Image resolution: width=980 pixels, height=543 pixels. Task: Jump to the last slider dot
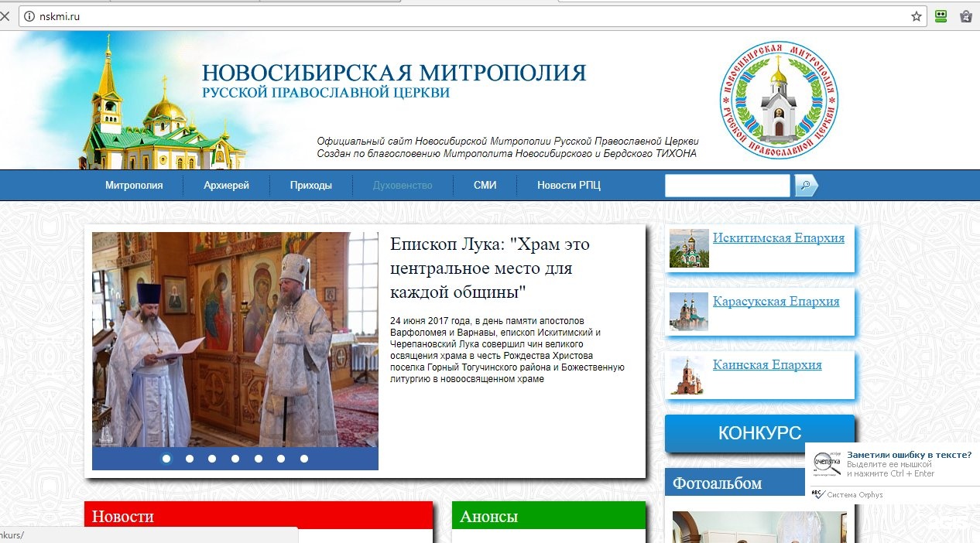(x=304, y=459)
